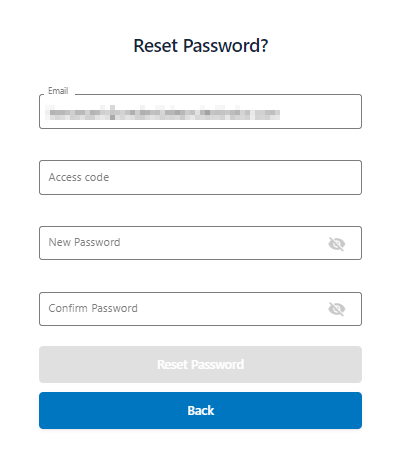393x456 pixels.
Task: Click the Back button
Action: click(x=200, y=410)
